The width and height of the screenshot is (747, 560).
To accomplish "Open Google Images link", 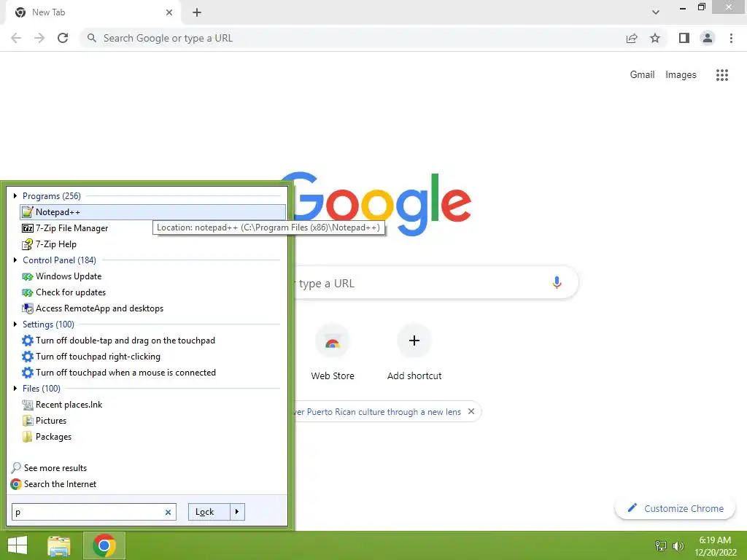I will click(x=681, y=75).
